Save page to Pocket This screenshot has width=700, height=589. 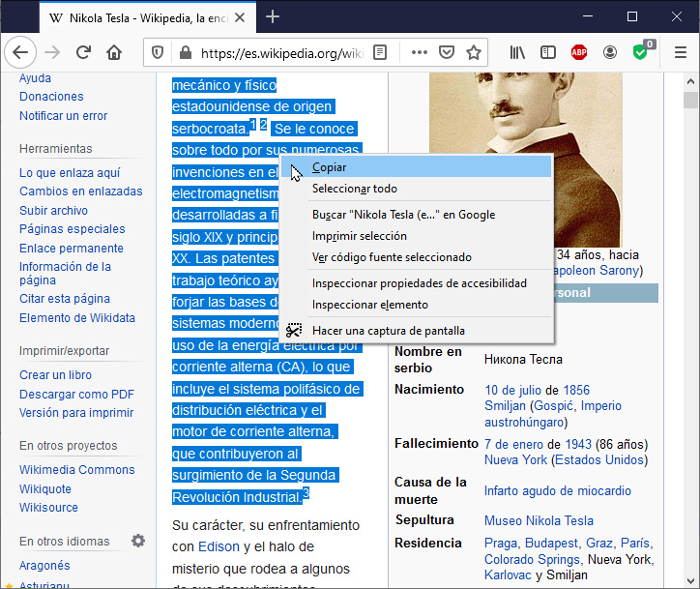[x=447, y=52]
